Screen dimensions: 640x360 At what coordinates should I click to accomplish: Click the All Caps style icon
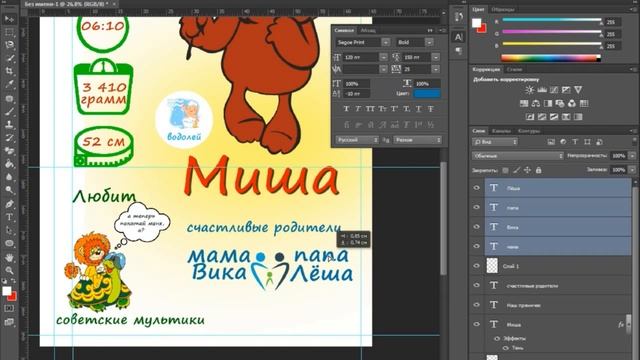370,109
